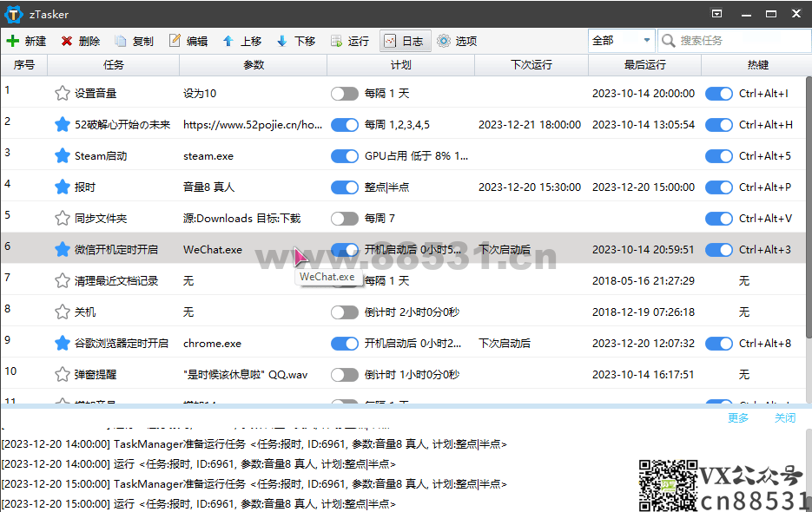This screenshot has width=812, height=512.
Task: Open Options (选项) gear
Action: [x=457, y=41]
